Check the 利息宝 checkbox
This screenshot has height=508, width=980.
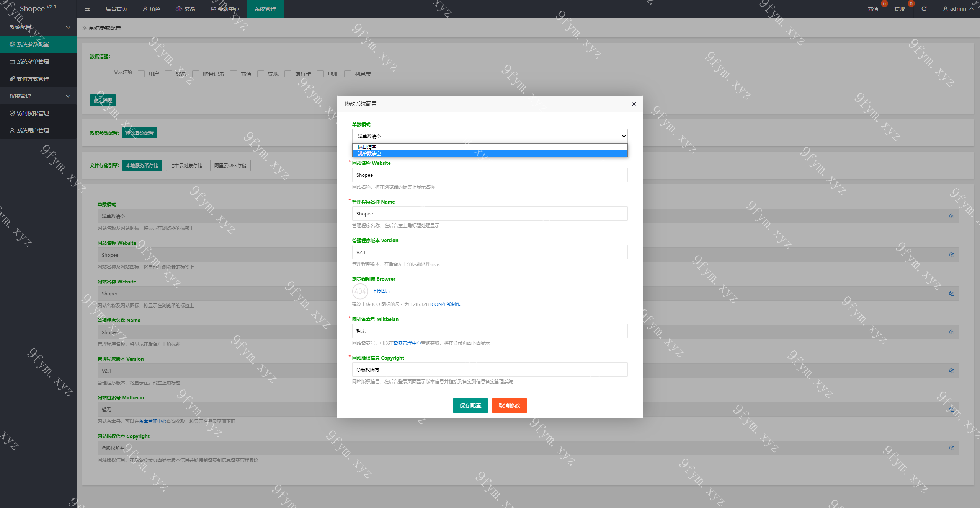click(348, 74)
